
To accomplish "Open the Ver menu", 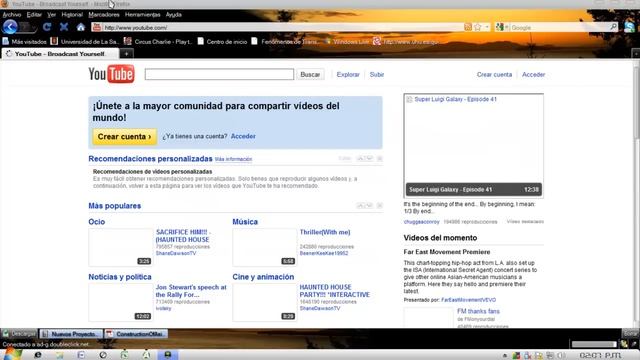I will pyautogui.click(x=51, y=15).
